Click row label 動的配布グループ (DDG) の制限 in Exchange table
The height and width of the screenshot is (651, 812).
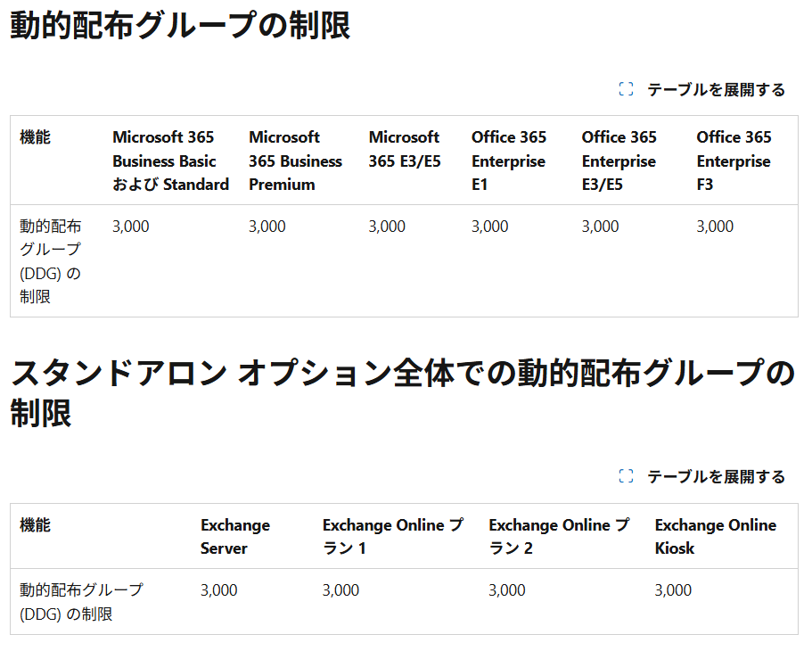[81, 602]
